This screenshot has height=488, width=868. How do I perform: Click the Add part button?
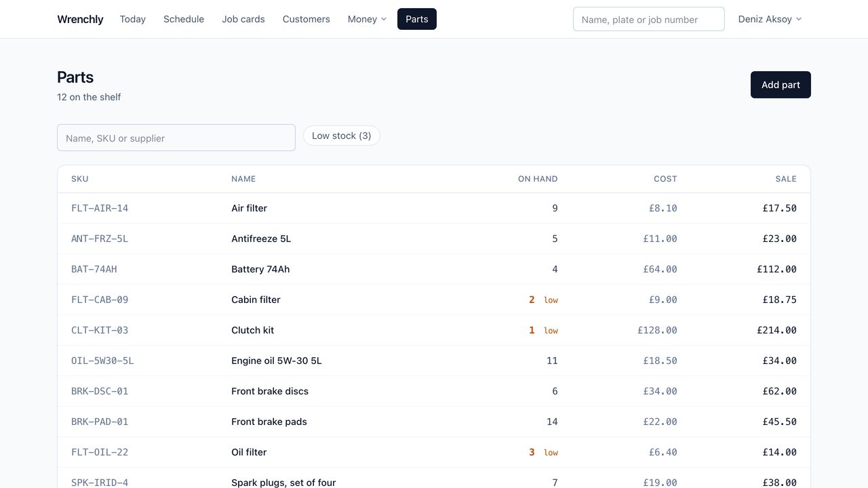click(x=781, y=85)
